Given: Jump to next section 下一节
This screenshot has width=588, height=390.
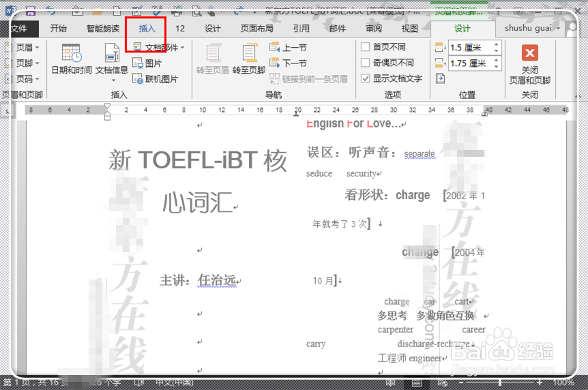Looking at the screenshot, I should (288, 63).
